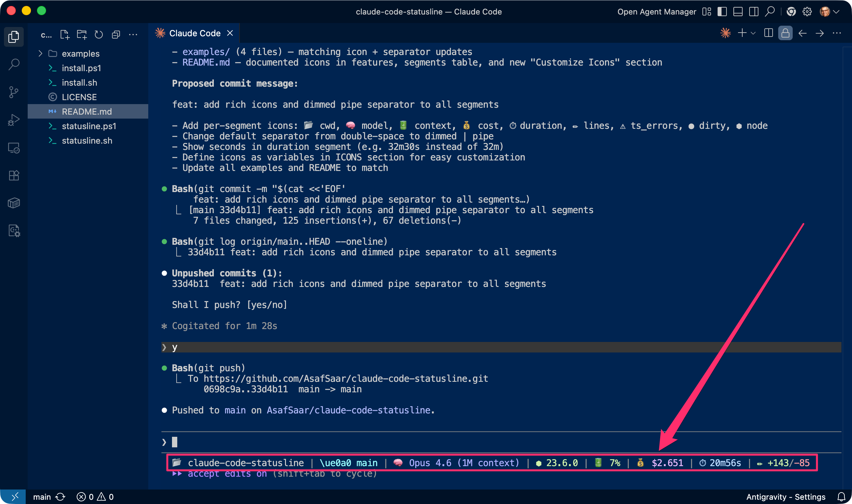Screen dimensions: 852x504
Task: Toggle the bottom panel visibility
Action: tap(738, 12)
